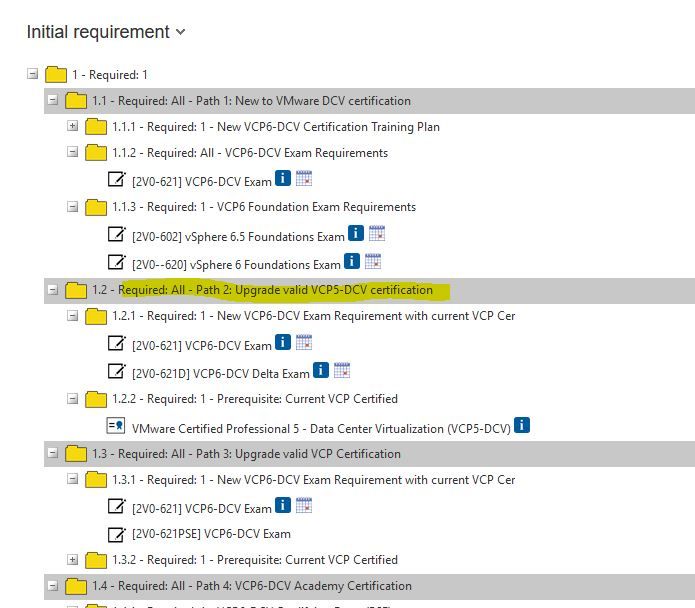The width and height of the screenshot is (695, 608).
Task: Click calendar icon for vSphere 6 Foundations Exam
Action: (x=373, y=262)
